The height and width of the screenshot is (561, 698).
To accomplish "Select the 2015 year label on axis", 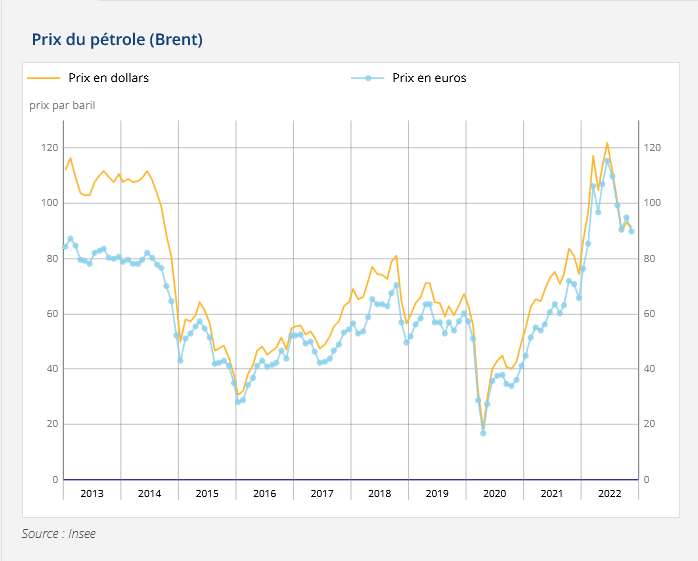I will (207, 493).
